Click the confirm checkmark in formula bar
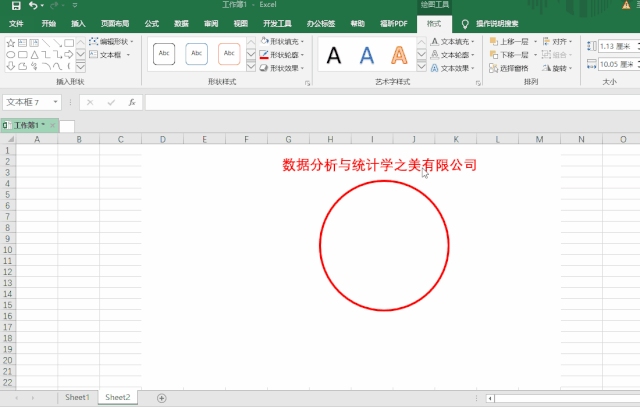The height and width of the screenshot is (407, 640). [x=111, y=102]
